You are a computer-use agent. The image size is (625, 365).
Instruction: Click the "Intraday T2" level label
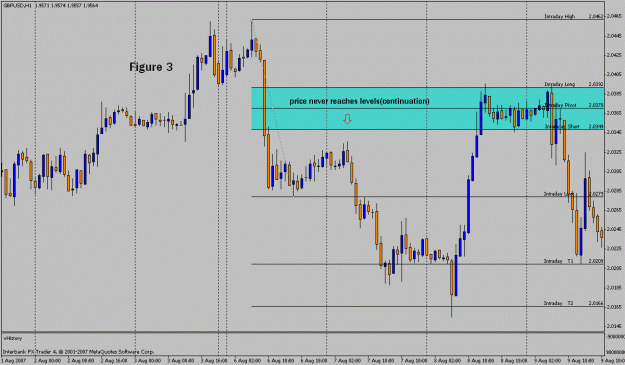tap(559, 303)
